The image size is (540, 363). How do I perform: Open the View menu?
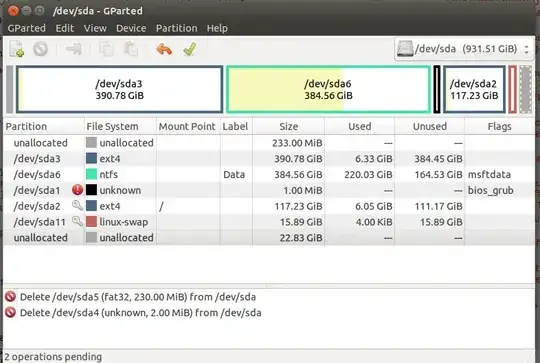point(95,28)
